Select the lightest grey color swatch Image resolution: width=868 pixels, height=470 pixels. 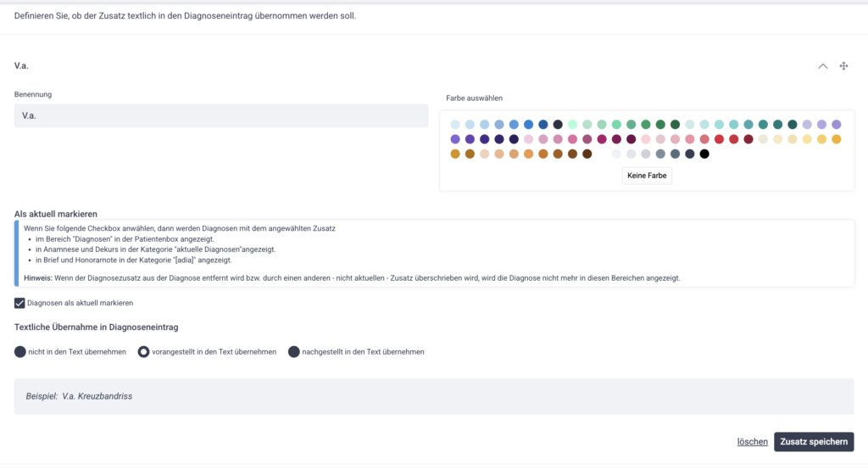[616, 154]
